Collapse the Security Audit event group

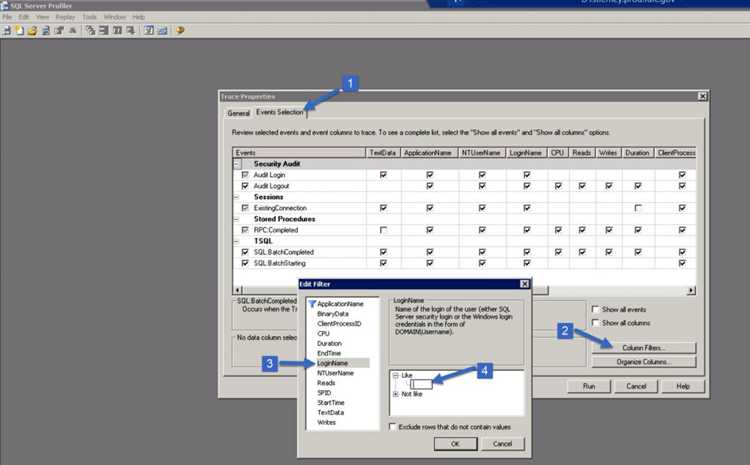(238, 163)
